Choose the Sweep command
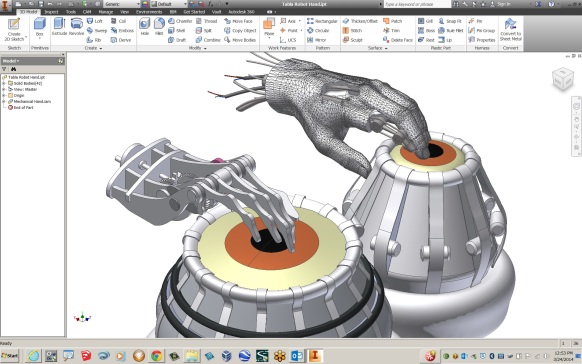The width and height of the screenshot is (582, 364). (97, 30)
